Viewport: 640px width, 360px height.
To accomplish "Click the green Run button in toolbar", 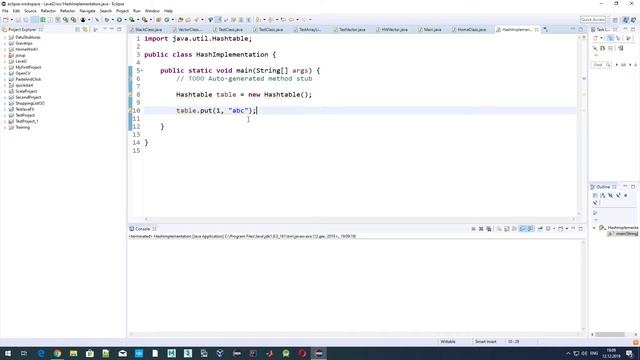I will 119,20.
